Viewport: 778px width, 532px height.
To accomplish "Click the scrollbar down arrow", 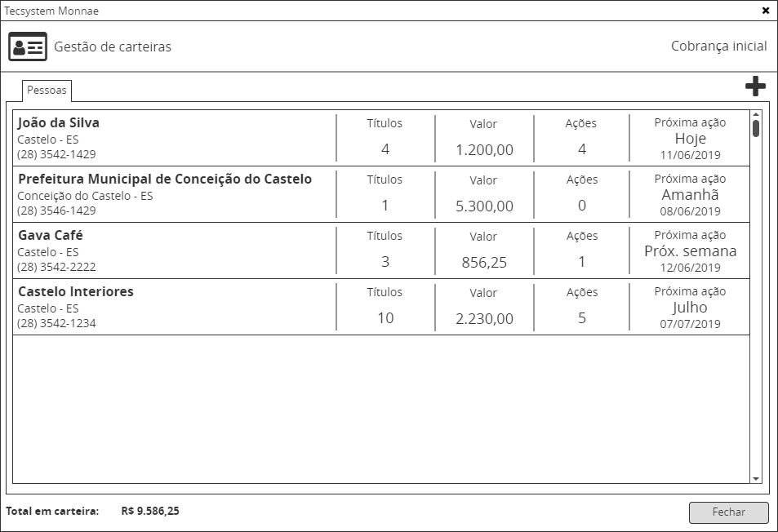I will click(x=758, y=477).
